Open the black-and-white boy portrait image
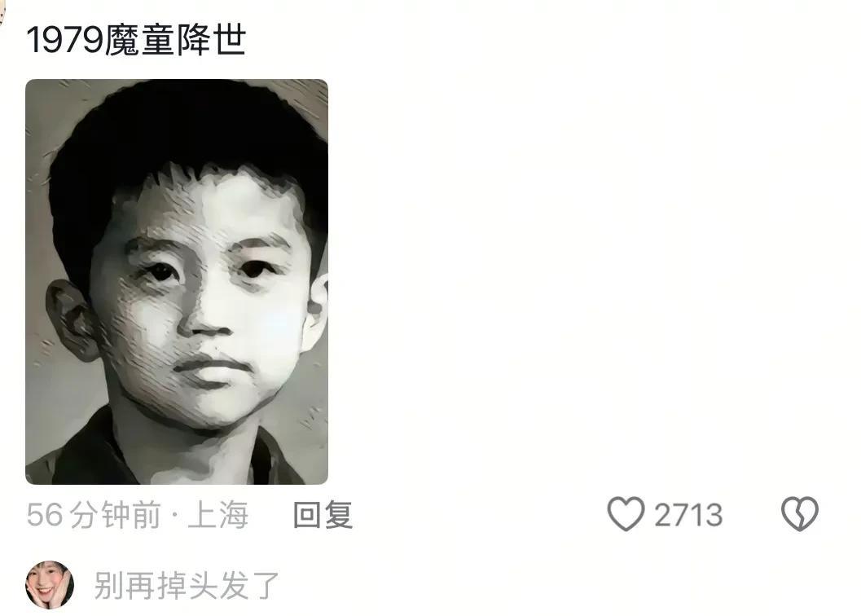Viewport: 861px width, 616px height. [177, 282]
